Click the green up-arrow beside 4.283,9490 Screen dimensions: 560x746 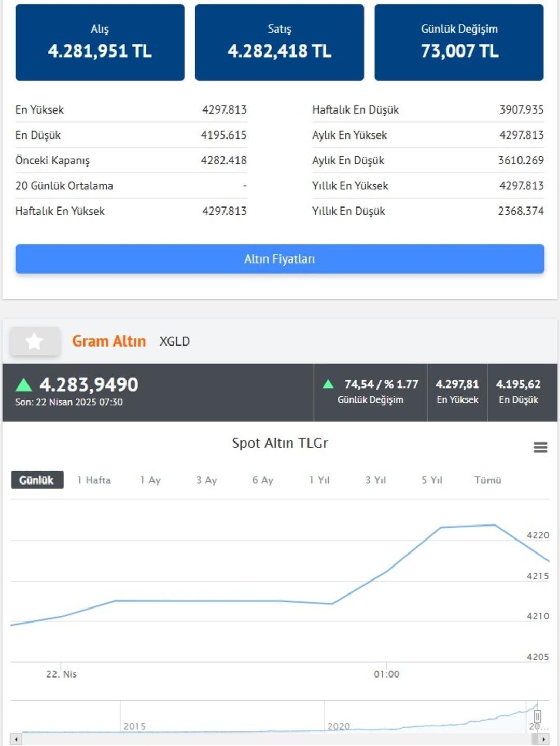(x=24, y=385)
